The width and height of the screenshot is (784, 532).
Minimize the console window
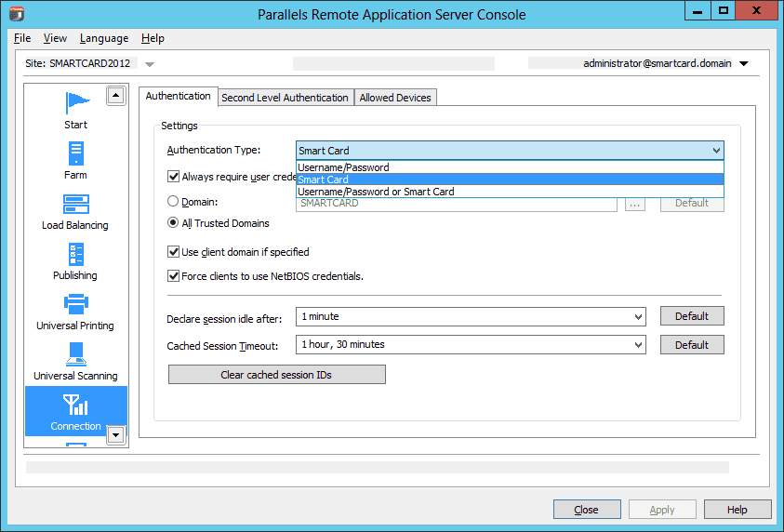[698, 11]
